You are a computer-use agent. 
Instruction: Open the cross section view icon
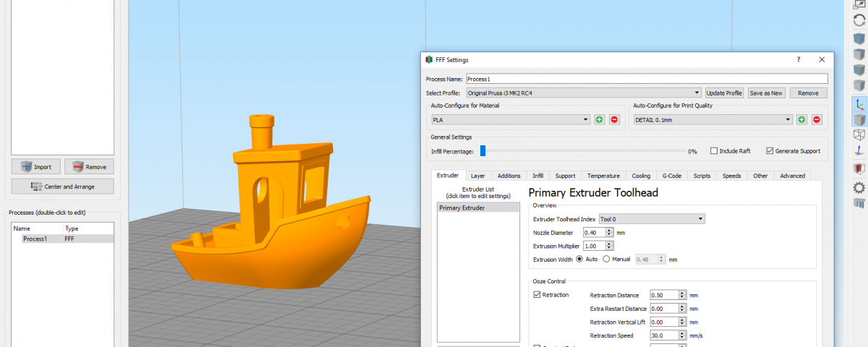[x=859, y=168]
